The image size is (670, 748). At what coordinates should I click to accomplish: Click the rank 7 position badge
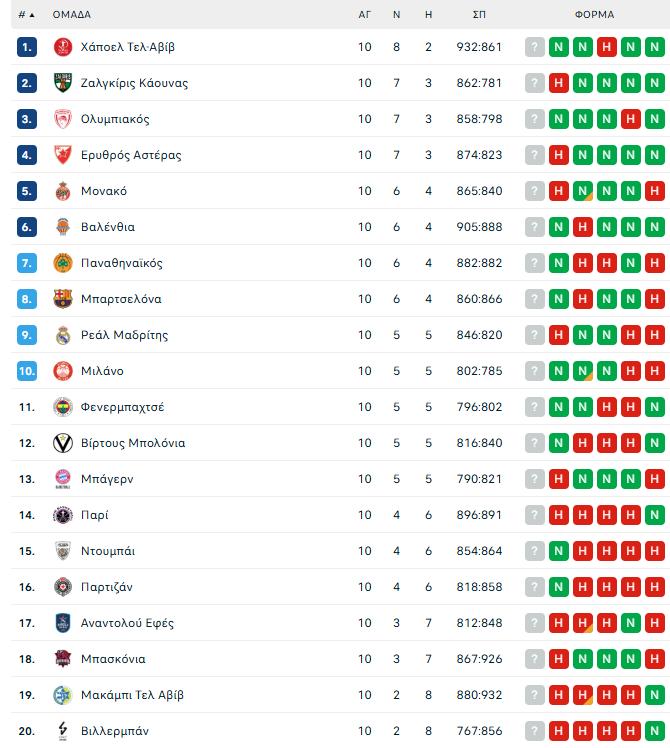tap(27, 263)
